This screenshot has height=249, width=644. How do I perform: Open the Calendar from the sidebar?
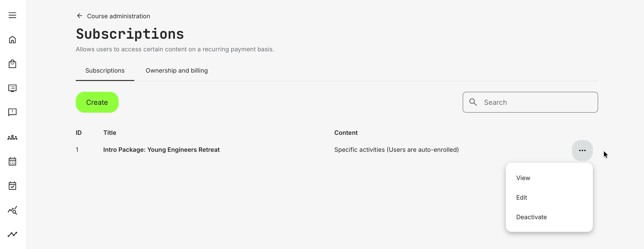click(x=12, y=161)
